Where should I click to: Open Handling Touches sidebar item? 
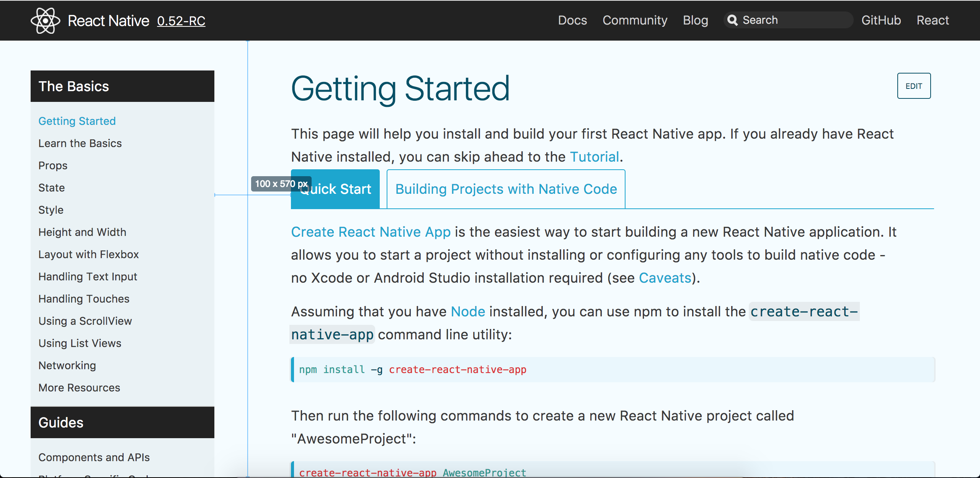(x=84, y=299)
